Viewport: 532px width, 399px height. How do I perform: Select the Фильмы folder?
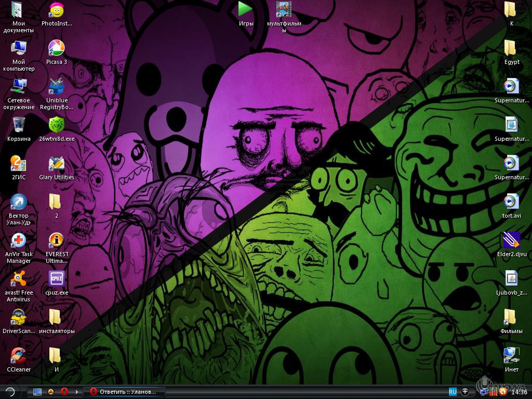(511, 318)
